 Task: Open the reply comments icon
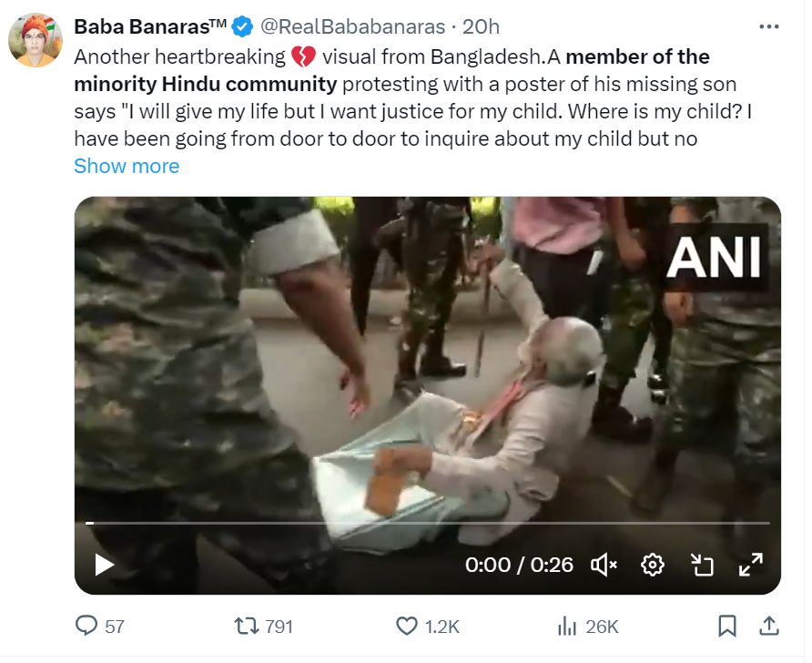point(86,625)
